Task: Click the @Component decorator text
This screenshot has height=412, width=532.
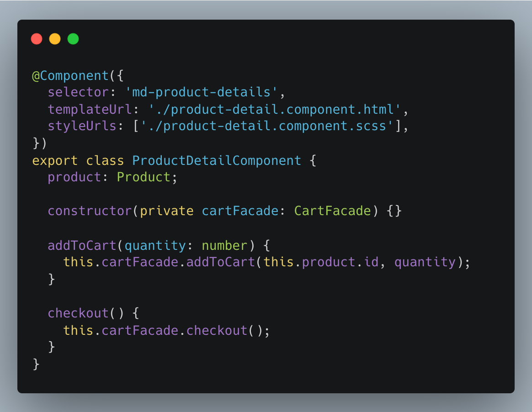Action: [70, 76]
